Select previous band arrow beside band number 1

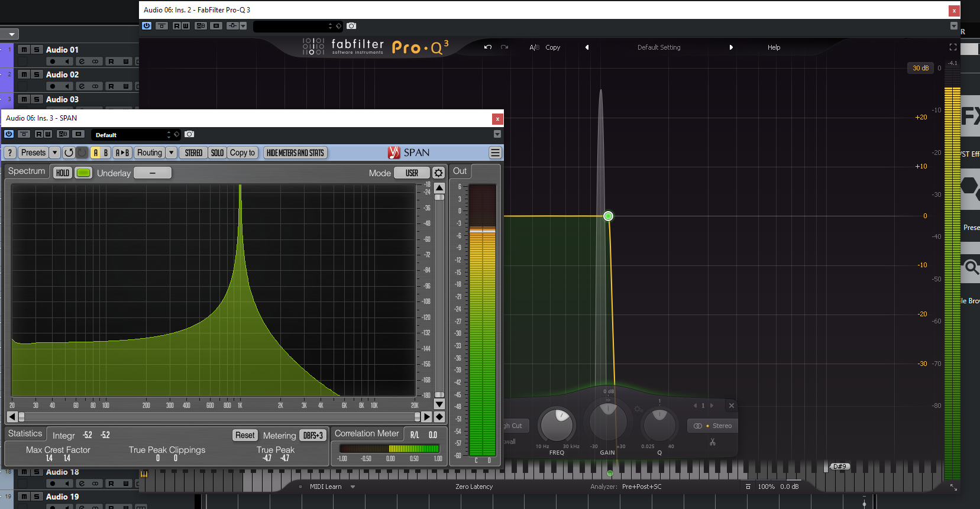(x=695, y=406)
